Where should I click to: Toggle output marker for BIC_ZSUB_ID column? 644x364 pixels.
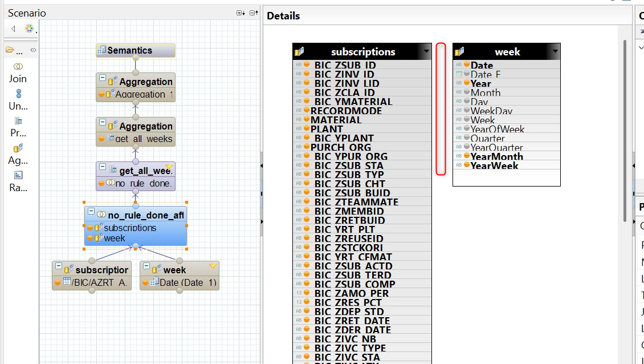(x=306, y=65)
